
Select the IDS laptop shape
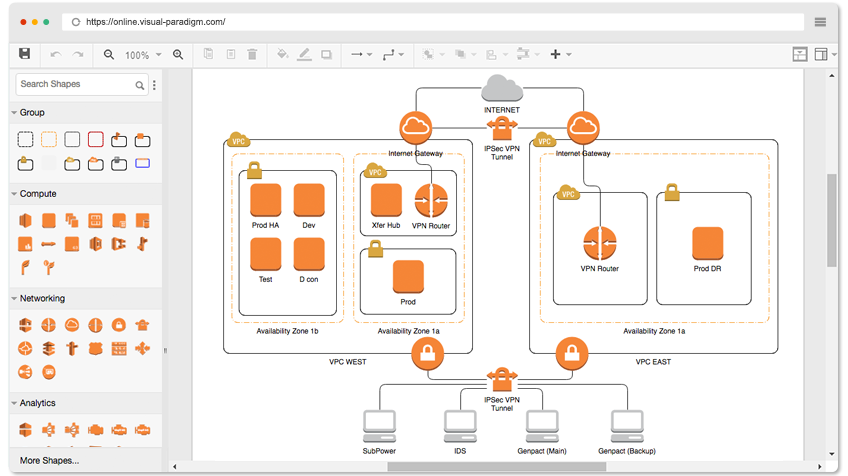pyautogui.click(x=460, y=427)
